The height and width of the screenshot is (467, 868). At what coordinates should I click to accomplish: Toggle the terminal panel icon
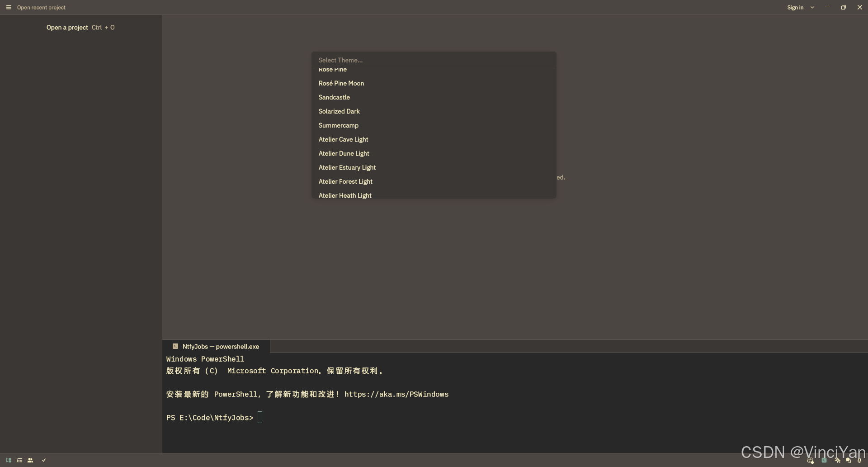pyautogui.click(x=824, y=461)
